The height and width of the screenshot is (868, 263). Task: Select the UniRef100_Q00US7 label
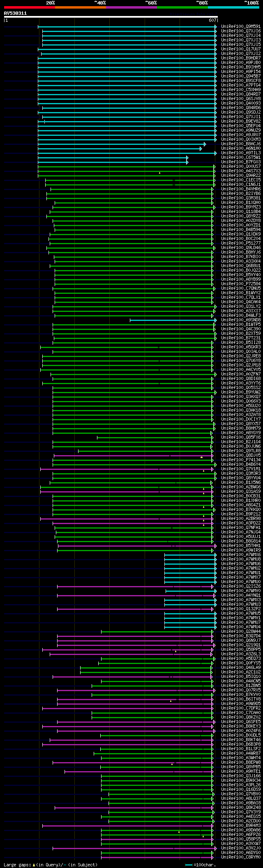[241, 166]
